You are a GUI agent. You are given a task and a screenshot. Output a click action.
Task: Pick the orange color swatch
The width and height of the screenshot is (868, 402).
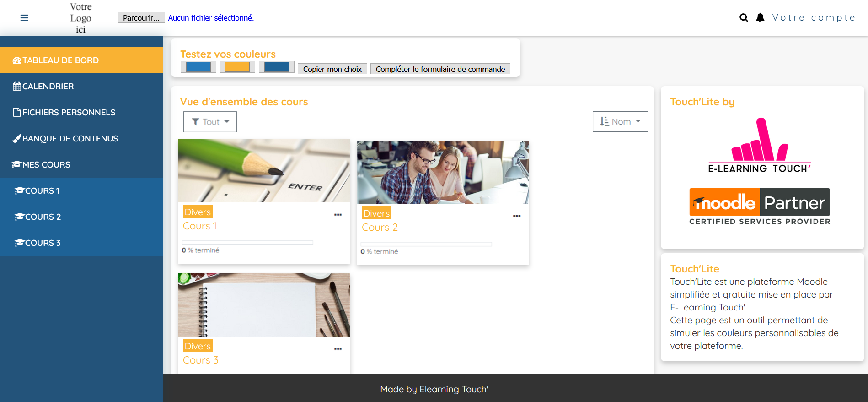[x=237, y=67]
